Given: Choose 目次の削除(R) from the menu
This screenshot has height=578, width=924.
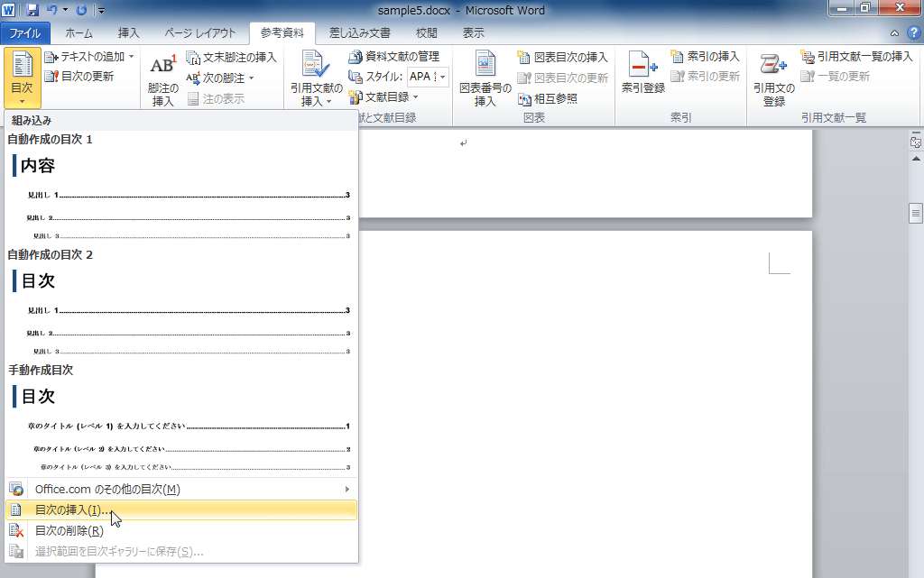Looking at the screenshot, I should pos(180,531).
